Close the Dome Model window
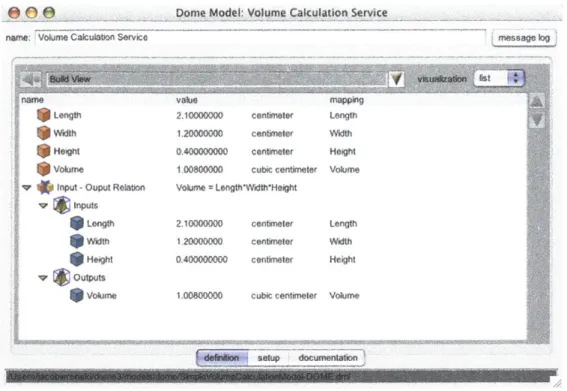 click(x=14, y=13)
